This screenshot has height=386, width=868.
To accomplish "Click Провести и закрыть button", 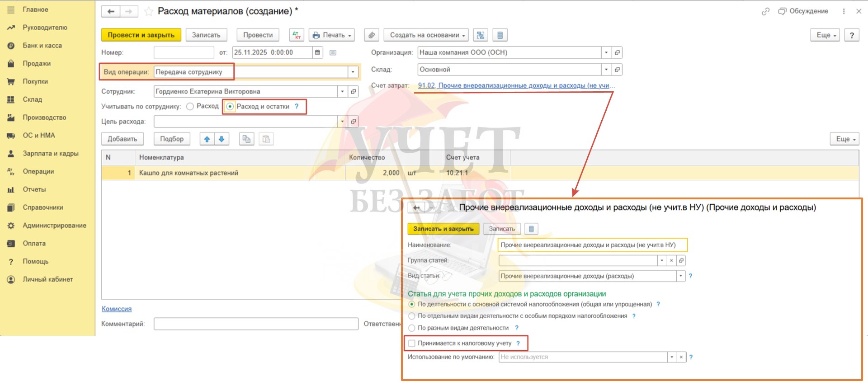I will click(x=141, y=35).
